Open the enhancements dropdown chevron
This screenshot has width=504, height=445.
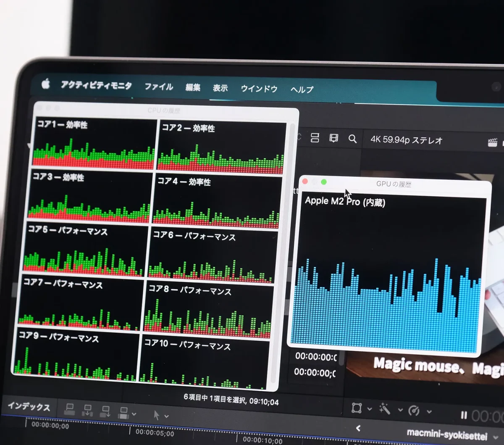click(400, 410)
